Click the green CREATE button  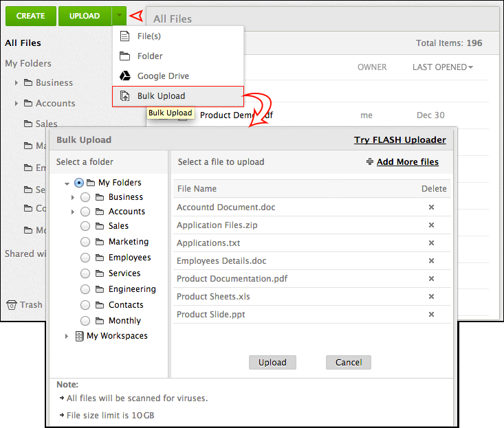[31, 16]
